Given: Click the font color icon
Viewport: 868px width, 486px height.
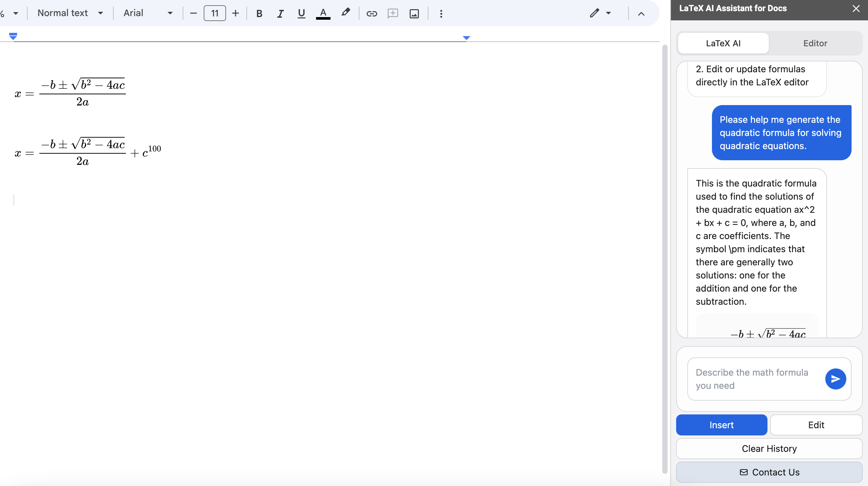Looking at the screenshot, I should tap(323, 13).
